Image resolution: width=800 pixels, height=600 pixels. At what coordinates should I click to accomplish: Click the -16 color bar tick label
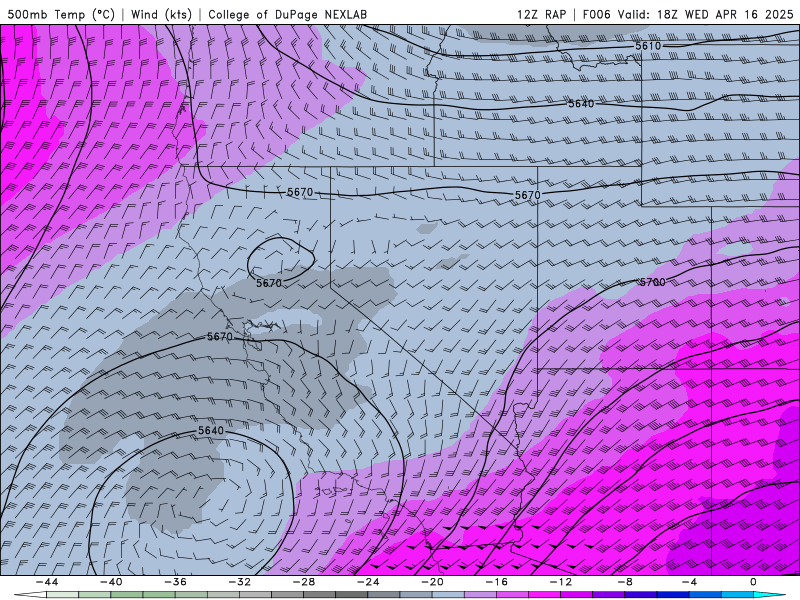[x=496, y=582]
